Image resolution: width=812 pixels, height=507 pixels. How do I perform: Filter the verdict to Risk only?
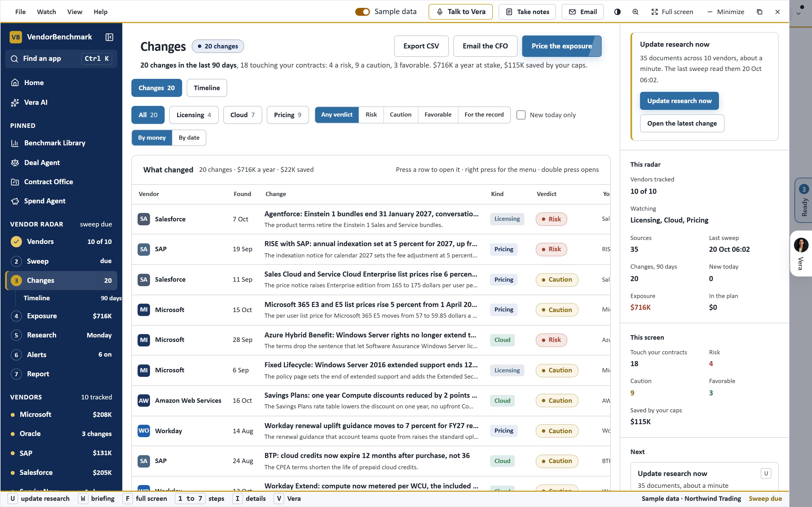tap(371, 115)
